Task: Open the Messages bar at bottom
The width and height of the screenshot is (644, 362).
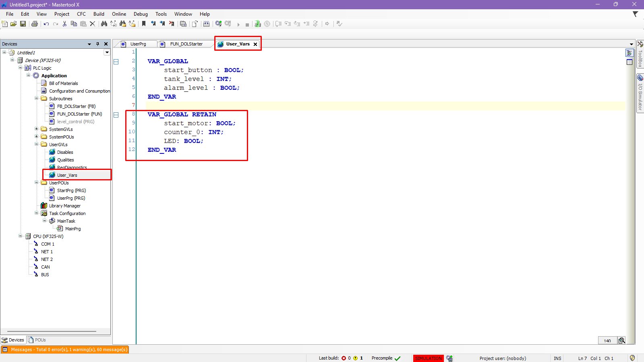Action: 65,350
